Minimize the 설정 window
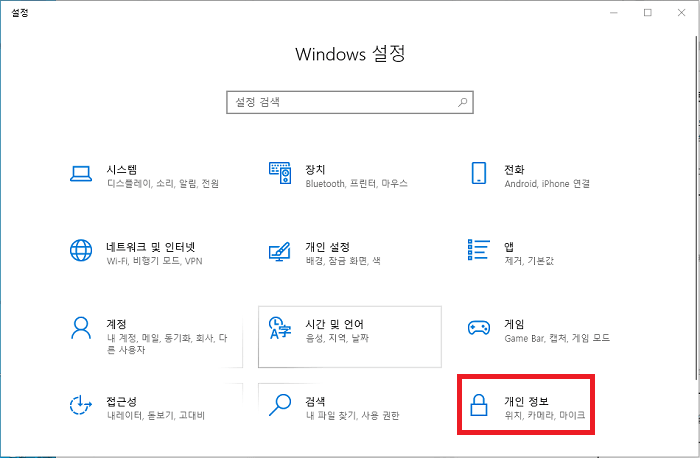 click(614, 12)
